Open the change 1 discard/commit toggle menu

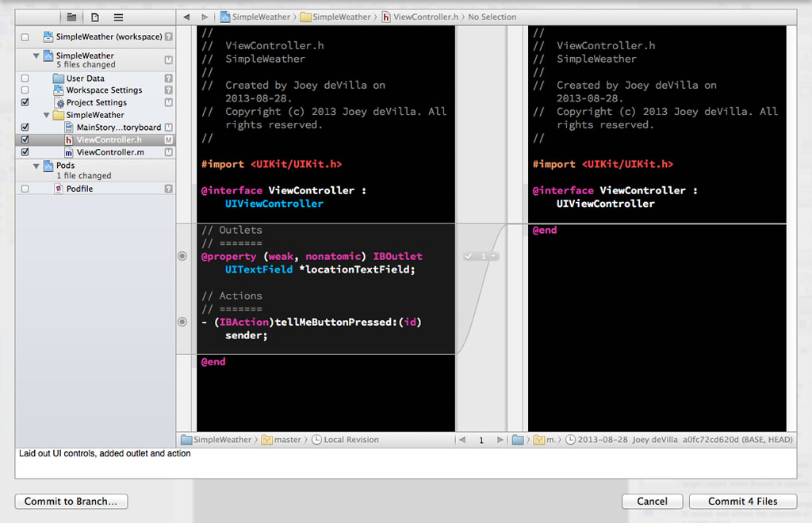tap(481, 256)
